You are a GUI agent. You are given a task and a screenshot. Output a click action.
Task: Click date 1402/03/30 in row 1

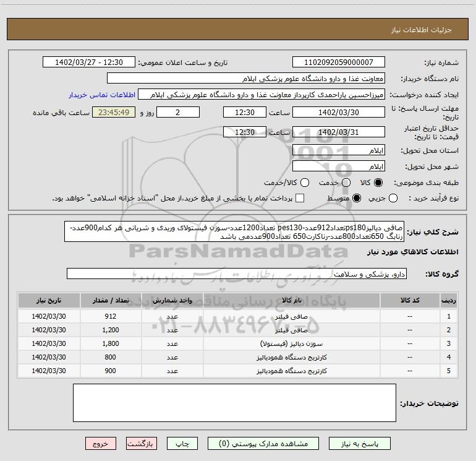click(x=49, y=316)
